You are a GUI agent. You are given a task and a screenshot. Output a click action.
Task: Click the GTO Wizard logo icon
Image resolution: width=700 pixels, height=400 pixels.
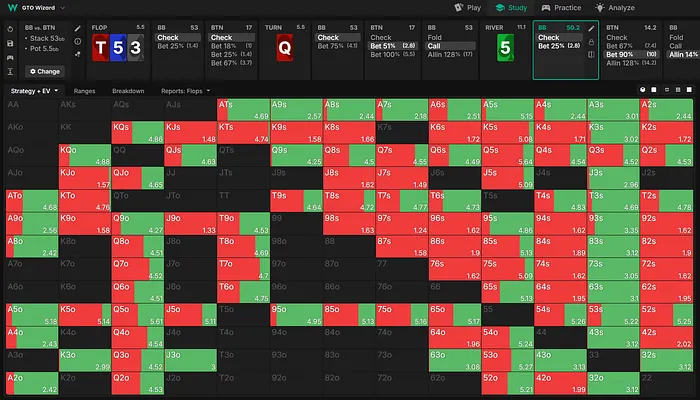[x=12, y=7]
